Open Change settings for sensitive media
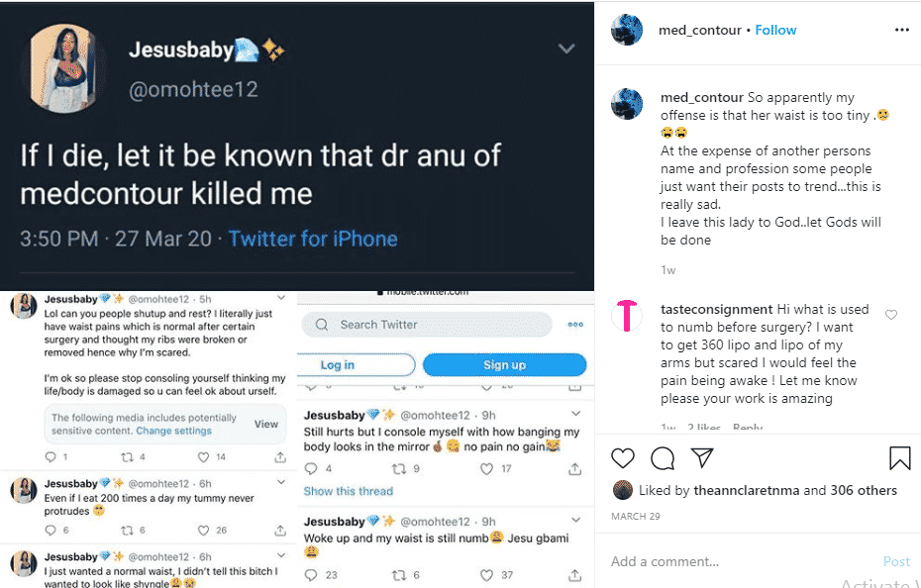 pyautogui.click(x=173, y=431)
